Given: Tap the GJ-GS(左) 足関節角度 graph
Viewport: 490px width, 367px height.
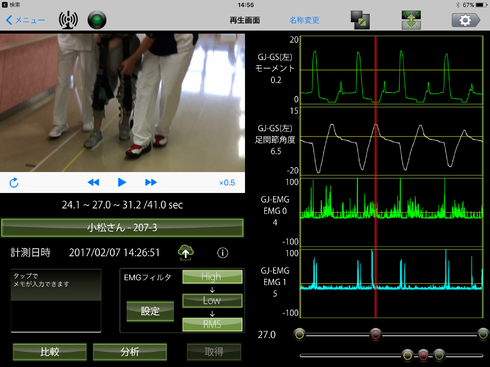Looking at the screenshot, I should point(392,141).
